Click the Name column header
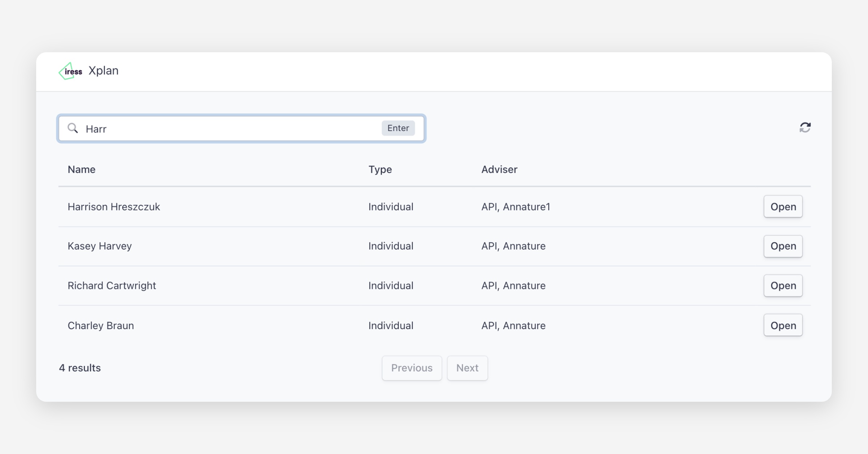 (81, 169)
